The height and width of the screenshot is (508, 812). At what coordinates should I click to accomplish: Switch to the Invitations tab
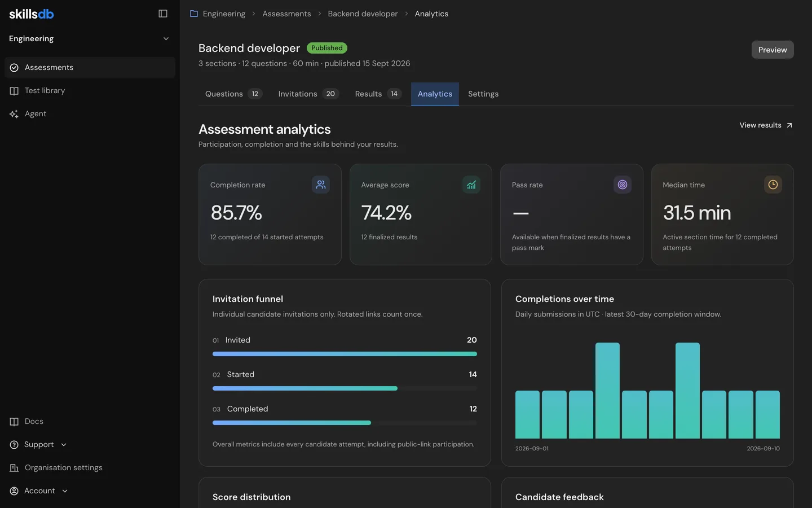[x=308, y=94]
